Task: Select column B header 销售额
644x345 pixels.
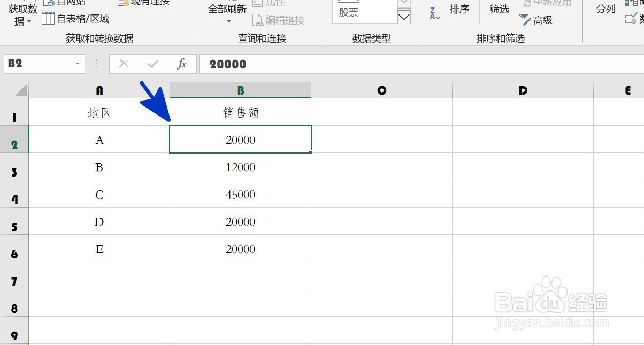Action: [x=240, y=89]
